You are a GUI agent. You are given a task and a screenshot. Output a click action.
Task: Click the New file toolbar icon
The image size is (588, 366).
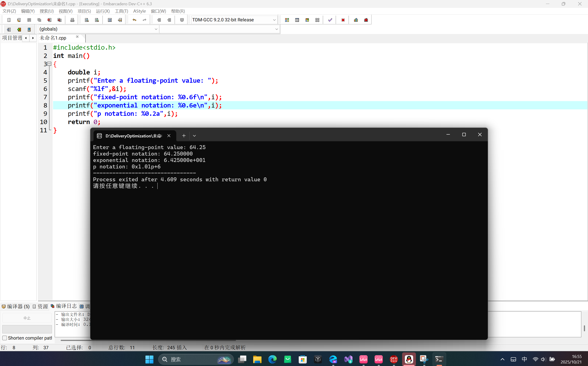[9, 20]
